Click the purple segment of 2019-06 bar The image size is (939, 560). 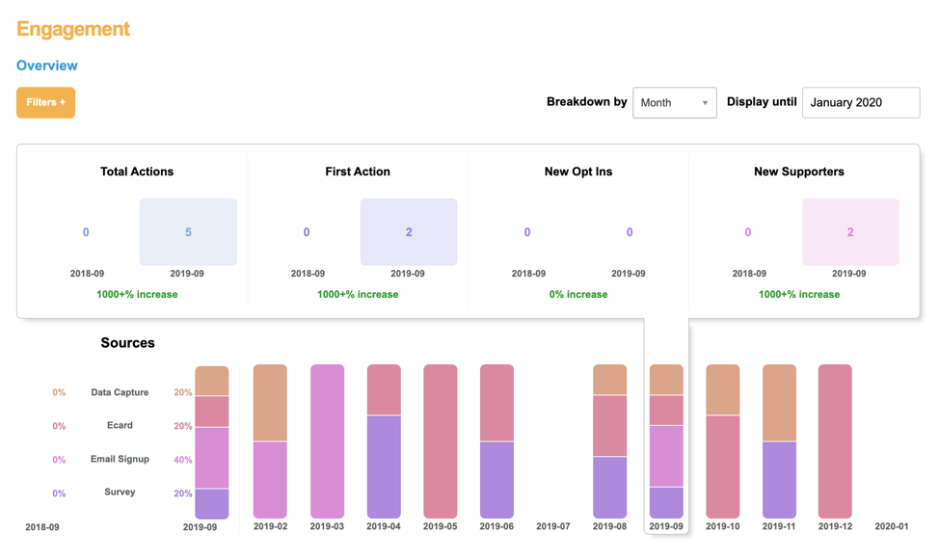(x=496, y=479)
